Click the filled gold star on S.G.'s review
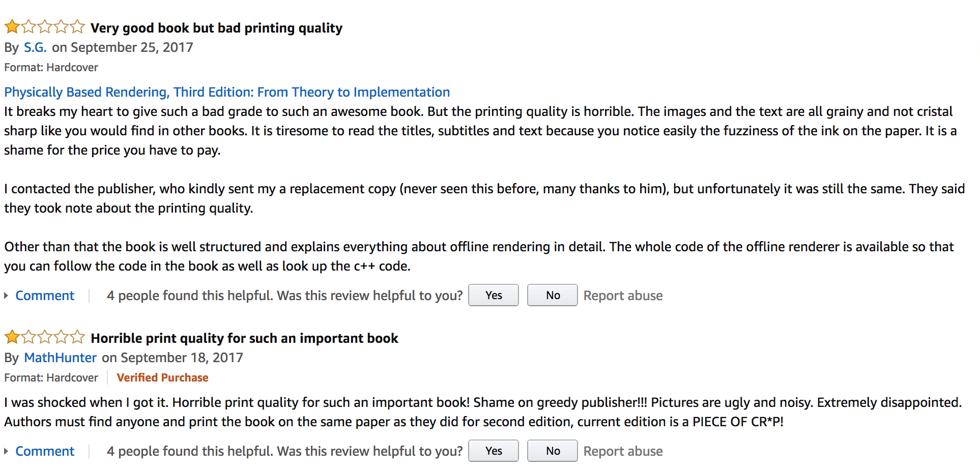The image size is (980, 470). click(x=12, y=26)
